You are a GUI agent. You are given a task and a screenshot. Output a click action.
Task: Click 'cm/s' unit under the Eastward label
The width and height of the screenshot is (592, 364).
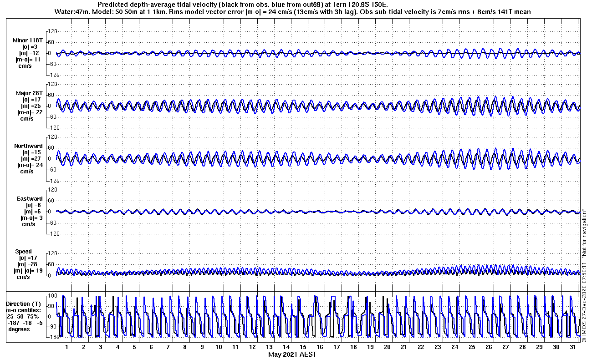point(29,224)
